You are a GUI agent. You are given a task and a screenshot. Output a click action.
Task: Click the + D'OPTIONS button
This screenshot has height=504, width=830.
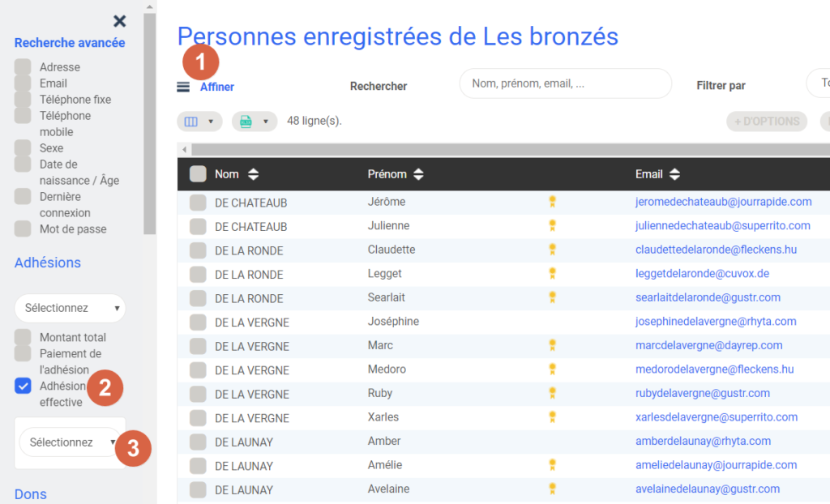point(767,122)
